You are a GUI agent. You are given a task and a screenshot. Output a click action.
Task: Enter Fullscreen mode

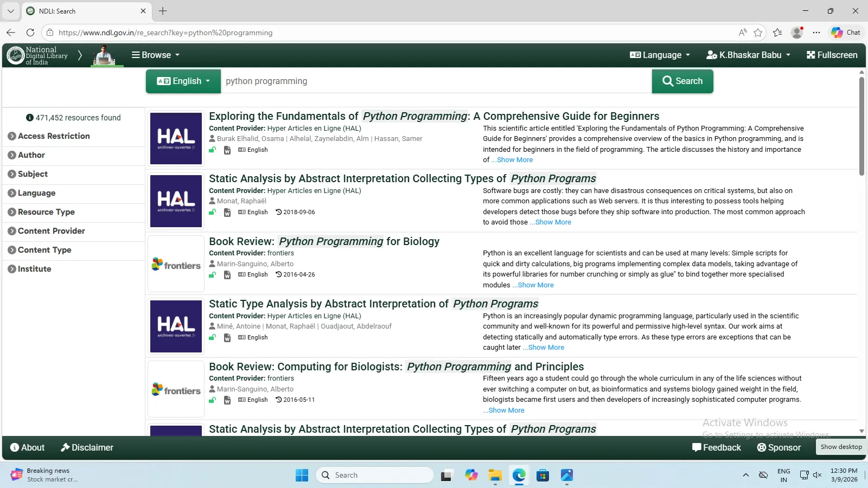pos(832,55)
